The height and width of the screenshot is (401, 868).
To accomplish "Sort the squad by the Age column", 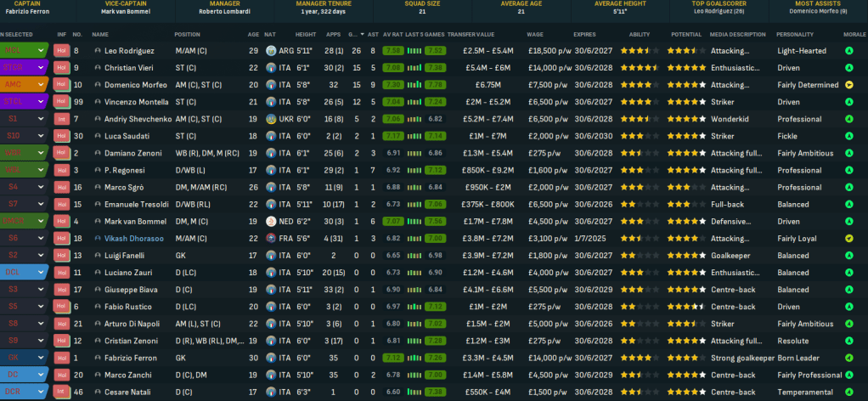I will 252,34.
